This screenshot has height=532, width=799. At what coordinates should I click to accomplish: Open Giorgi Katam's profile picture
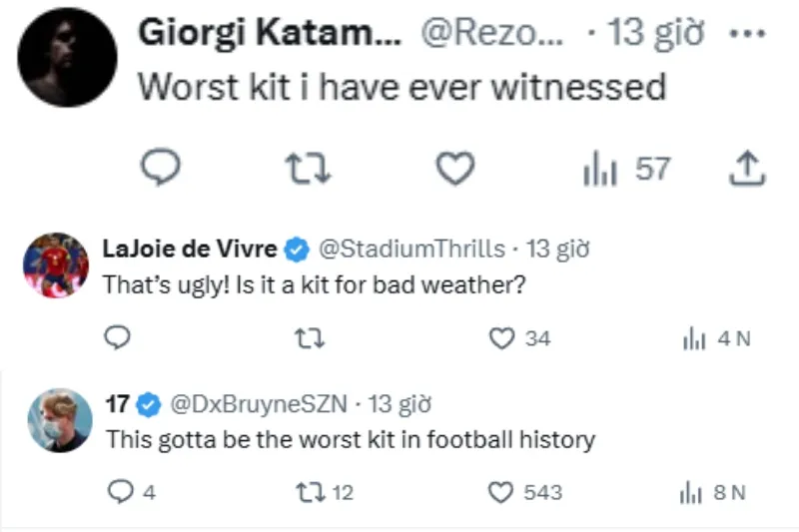[x=67, y=58]
